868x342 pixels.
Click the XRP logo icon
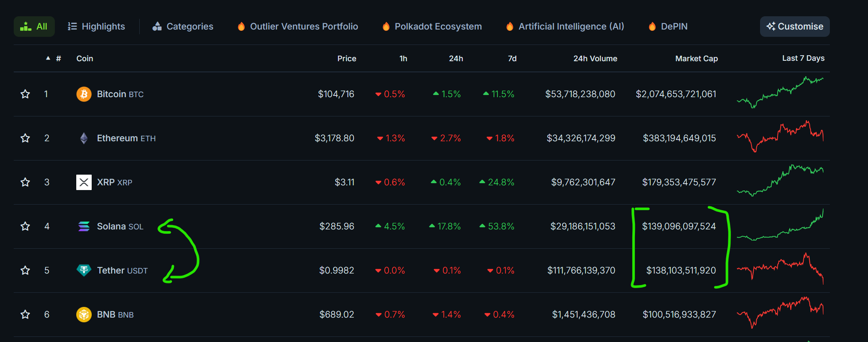click(x=84, y=182)
